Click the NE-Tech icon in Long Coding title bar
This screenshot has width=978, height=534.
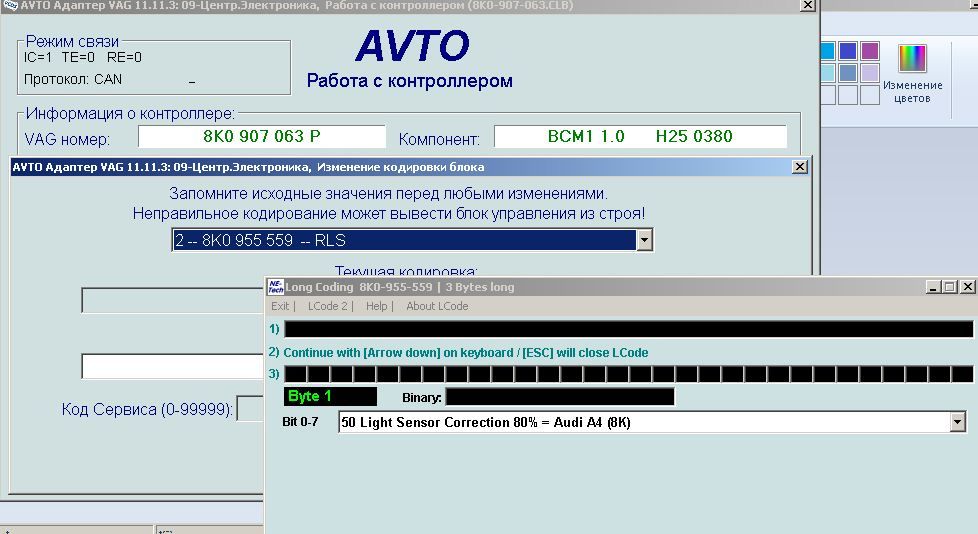[x=275, y=287]
